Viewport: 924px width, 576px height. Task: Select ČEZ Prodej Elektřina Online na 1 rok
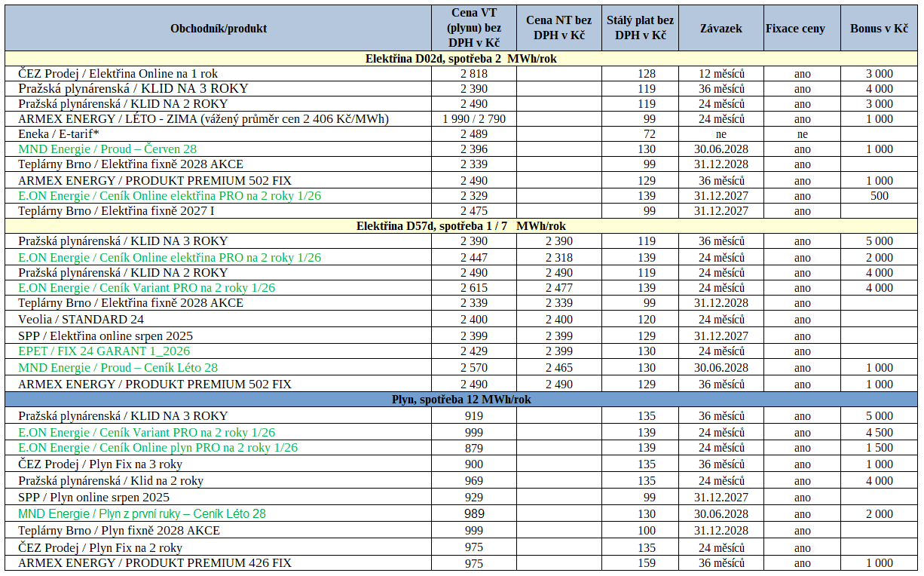(118, 74)
